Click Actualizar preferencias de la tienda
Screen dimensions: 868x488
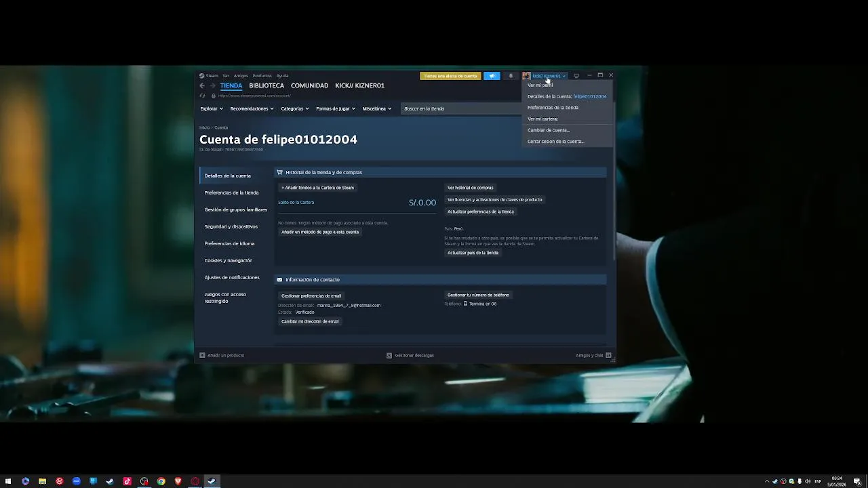click(481, 211)
